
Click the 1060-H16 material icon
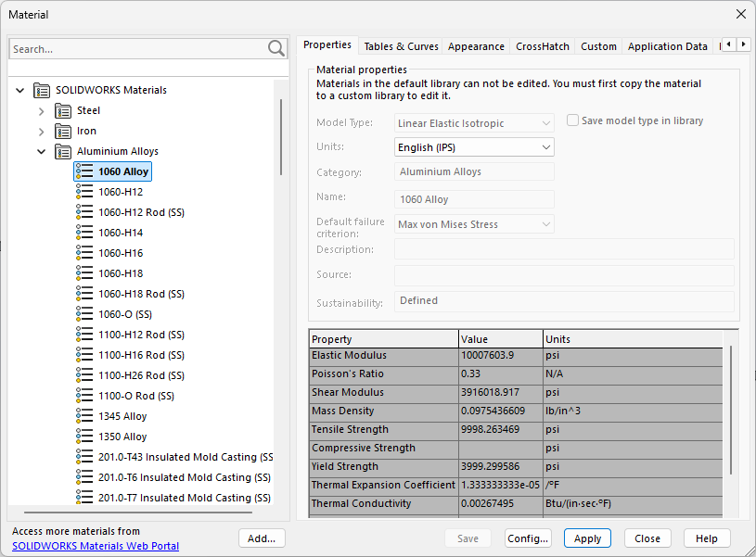84,253
